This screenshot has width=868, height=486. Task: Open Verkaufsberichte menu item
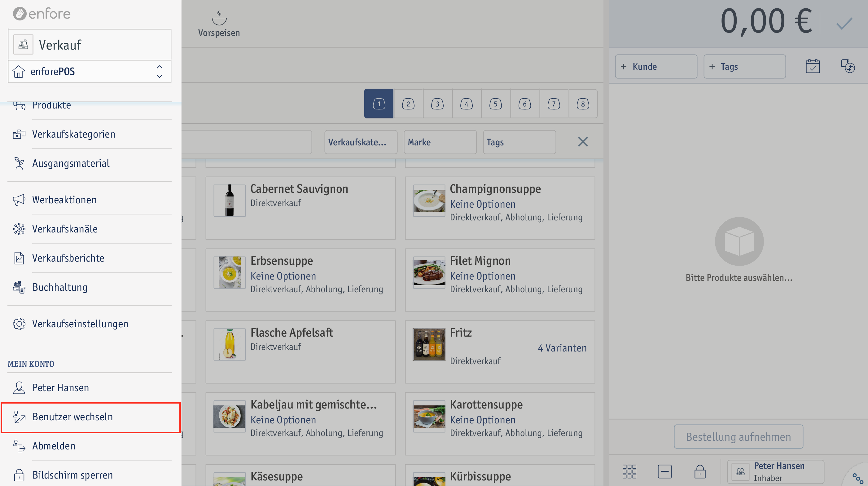point(90,258)
